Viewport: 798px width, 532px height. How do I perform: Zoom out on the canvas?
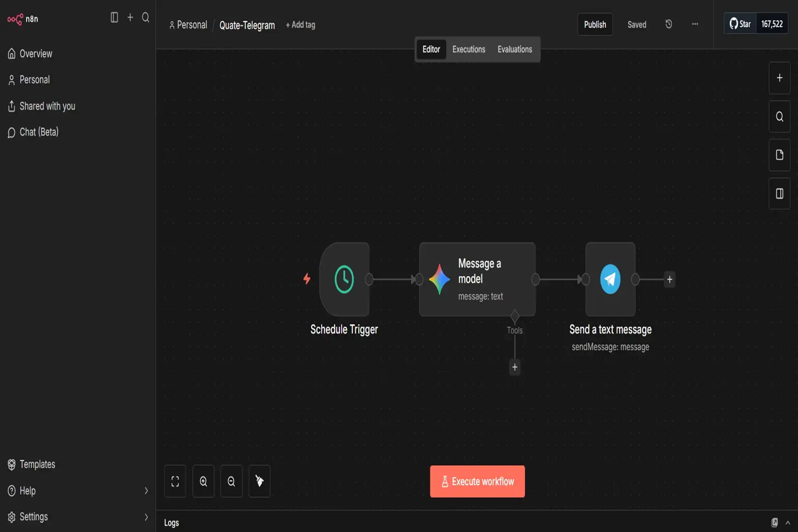(231, 481)
